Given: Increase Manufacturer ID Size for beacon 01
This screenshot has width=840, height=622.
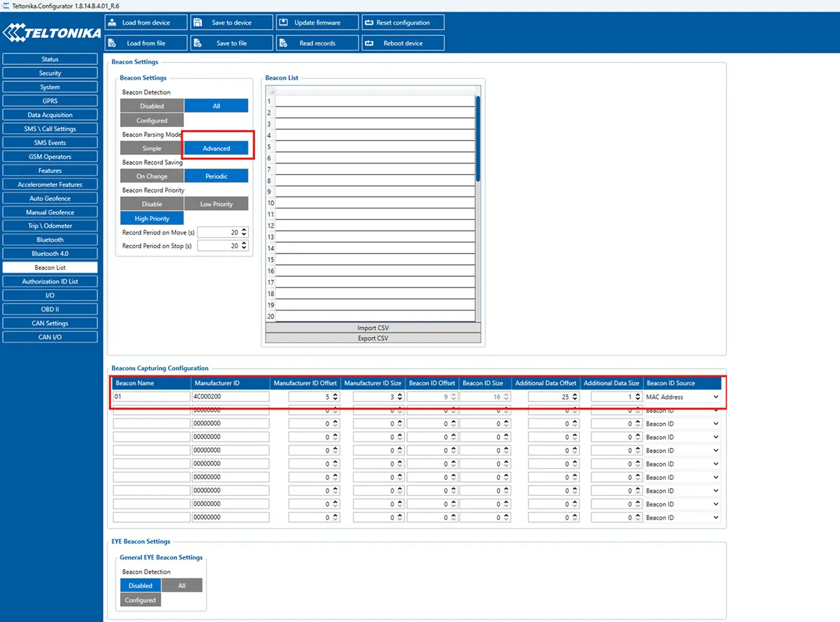Looking at the screenshot, I should (400, 395).
